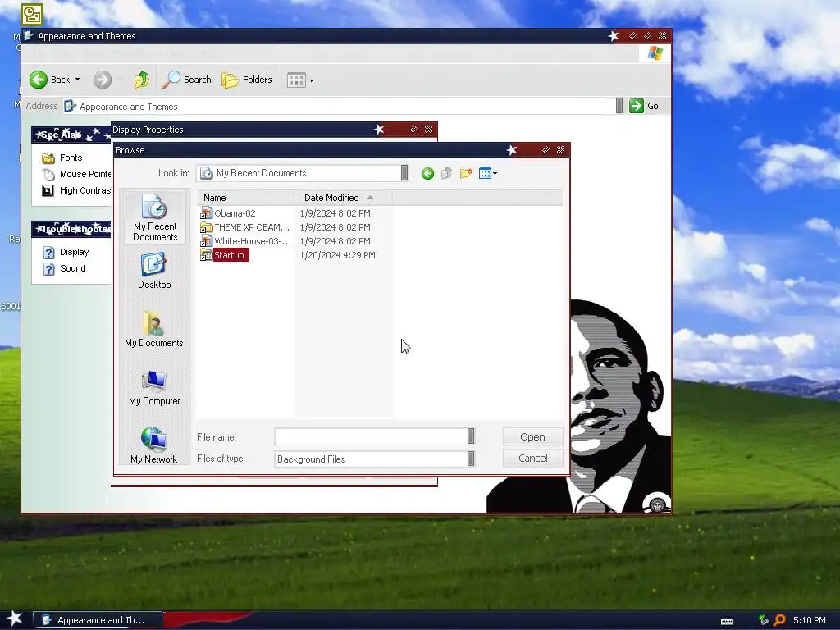840x630 pixels.
Task: Close the Browse dialog
Action: (x=560, y=150)
